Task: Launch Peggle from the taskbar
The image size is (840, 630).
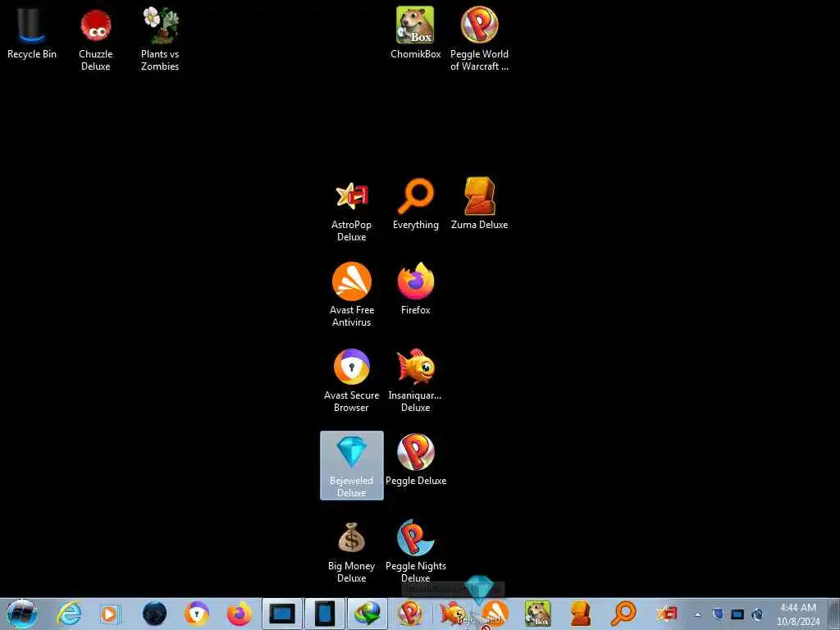Action: (x=410, y=614)
